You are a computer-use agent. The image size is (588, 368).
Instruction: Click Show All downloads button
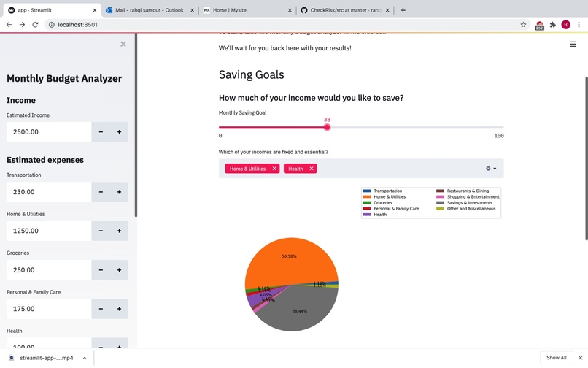[x=556, y=358]
